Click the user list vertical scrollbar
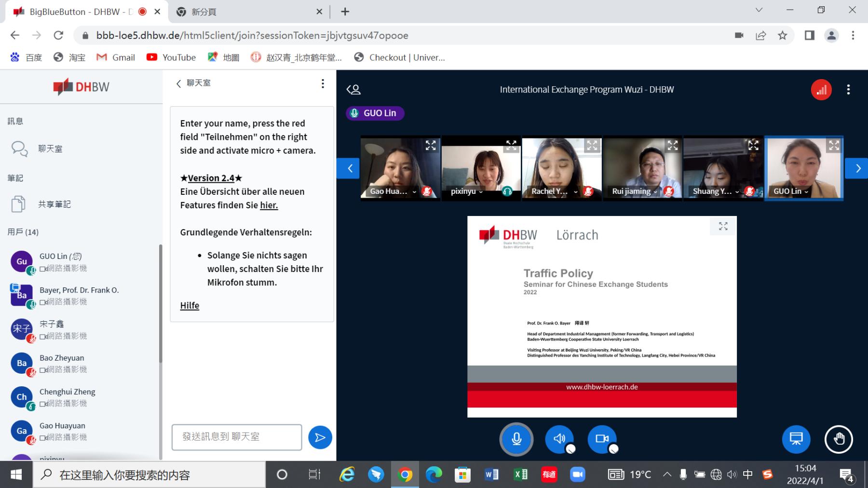 (x=161, y=304)
